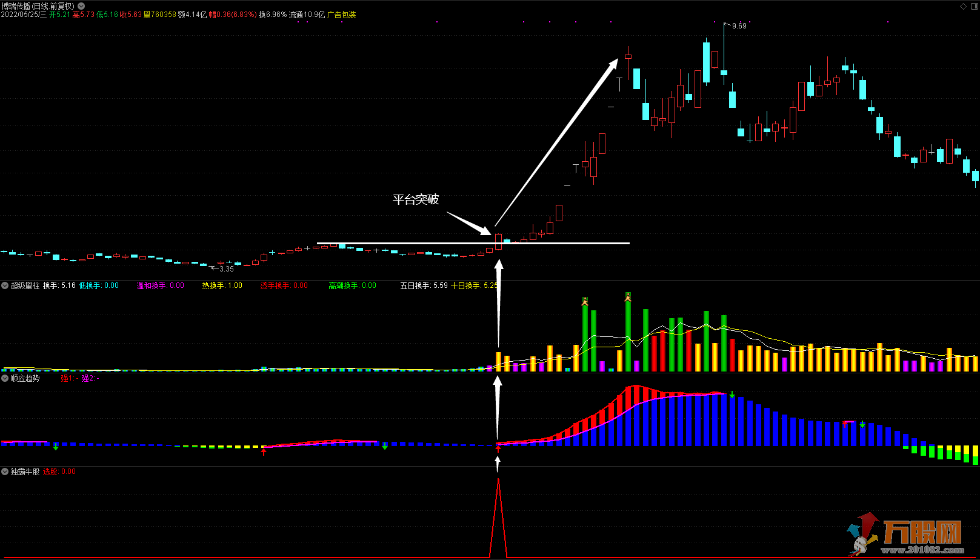Viewport: 980px width, 560px height.
Task: Click the 广告包装 sector label
Action: click(342, 15)
